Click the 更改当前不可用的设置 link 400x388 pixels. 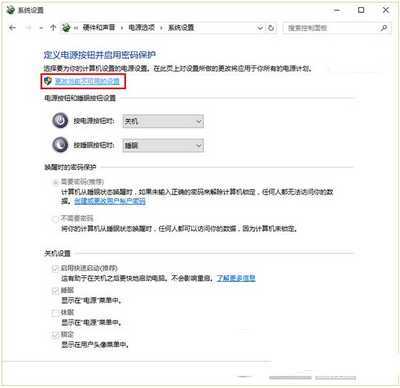tap(87, 81)
